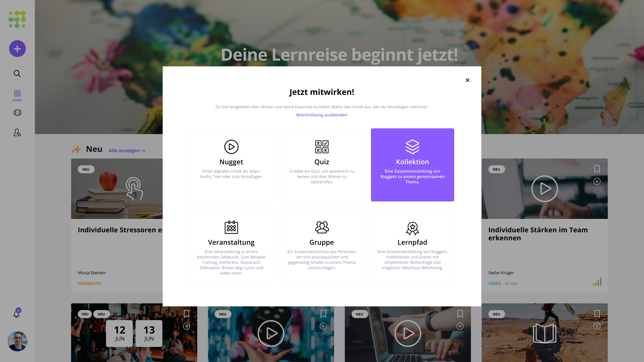Bookmark the canyon open book card
This screenshot has width=644, height=362.
[x=597, y=314]
